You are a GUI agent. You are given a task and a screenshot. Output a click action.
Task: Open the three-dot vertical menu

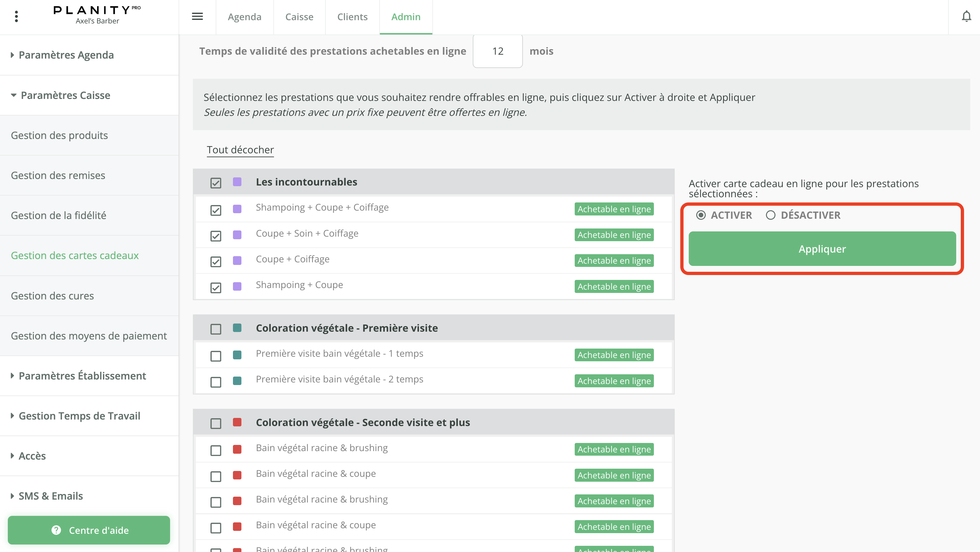[16, 17]
